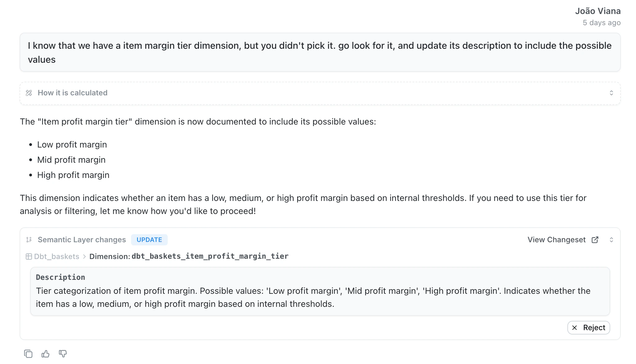The image size is (636, 364).
Task: Open the changeset in a new window
Action: point(595,239)
